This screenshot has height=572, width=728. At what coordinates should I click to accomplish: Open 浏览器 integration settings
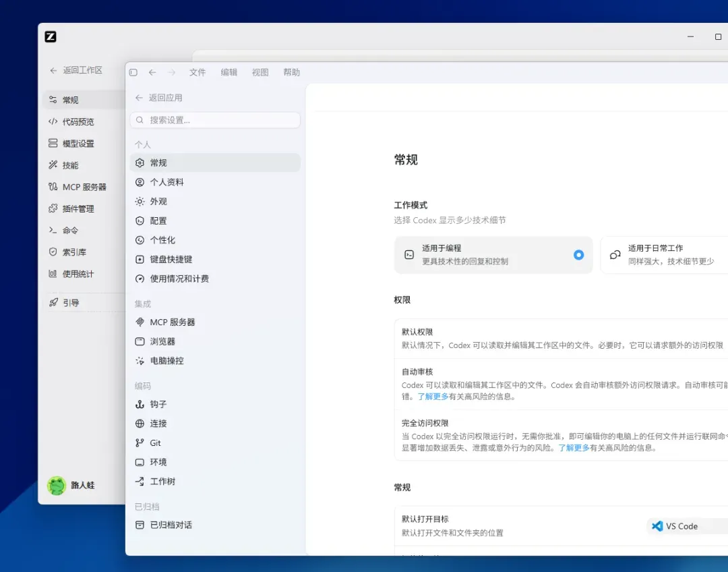pos(215,341)
